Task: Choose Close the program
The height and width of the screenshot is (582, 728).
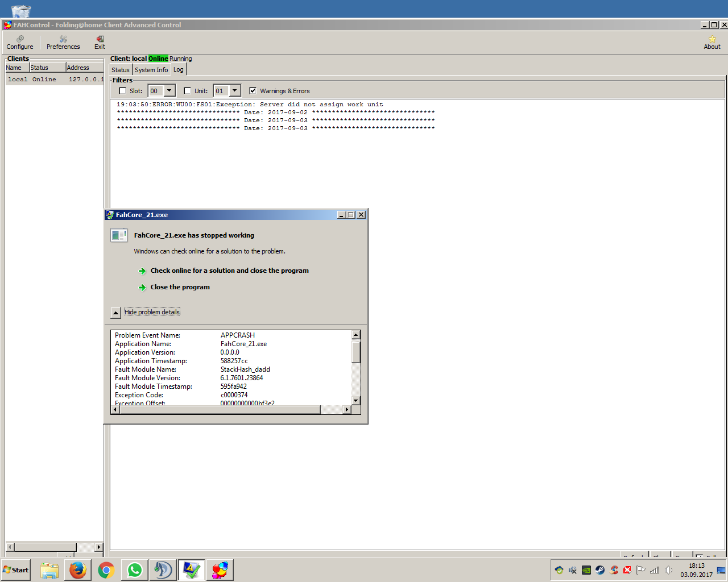Action: coord(180,287)
